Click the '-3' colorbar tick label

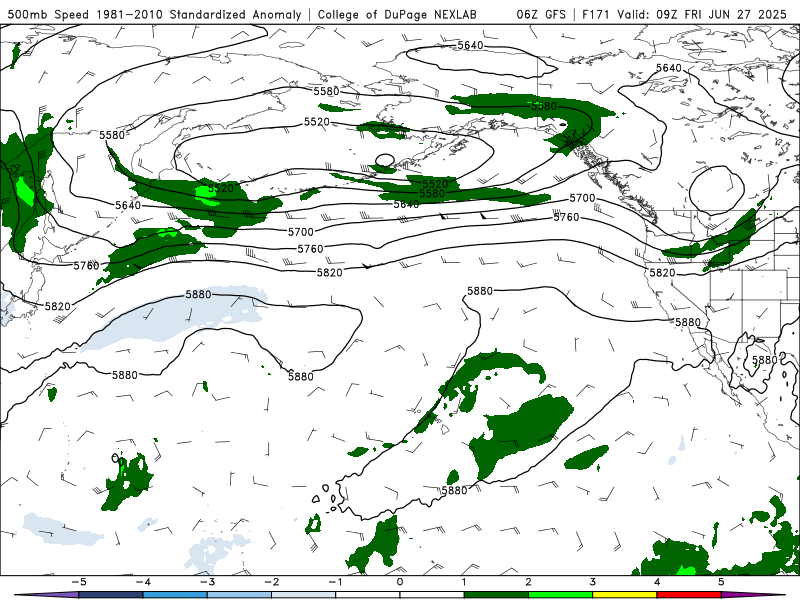pyautogui.click(x=207, y=582)
